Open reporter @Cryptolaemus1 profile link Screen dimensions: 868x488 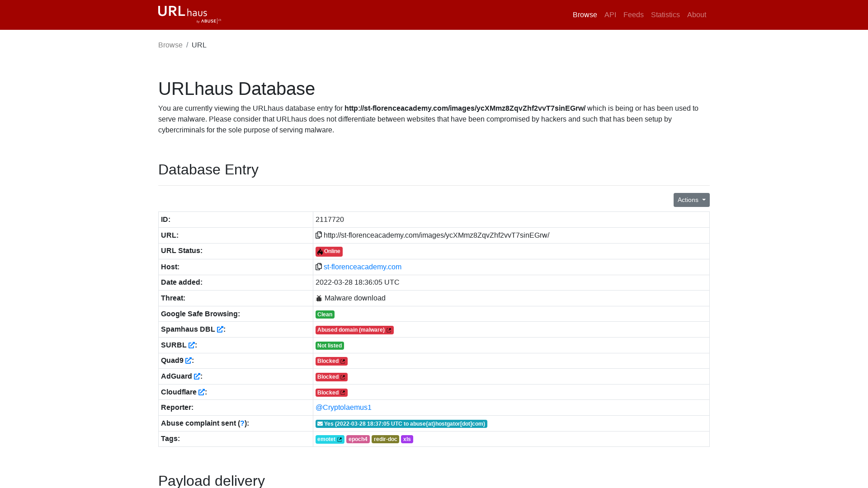coord(344,408)
